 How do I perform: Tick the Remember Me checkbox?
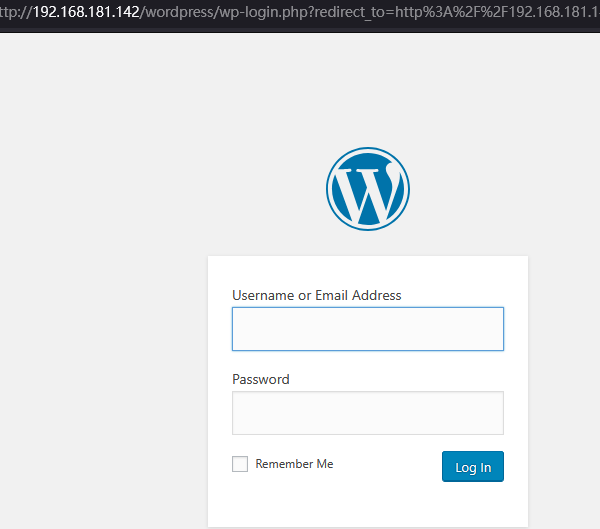[240, 464]
